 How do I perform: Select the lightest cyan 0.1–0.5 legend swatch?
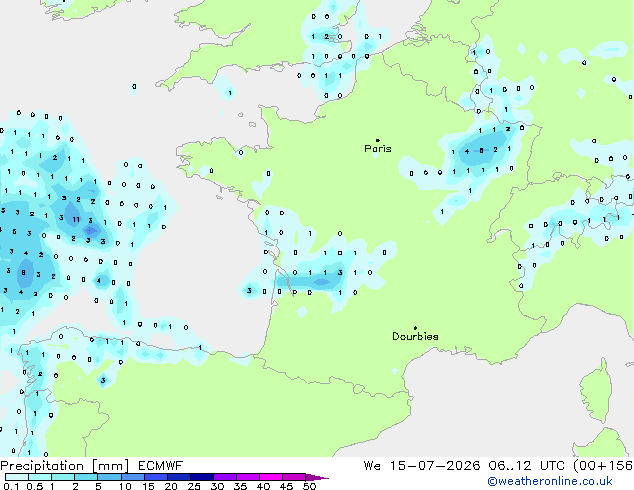pos(17,477)
